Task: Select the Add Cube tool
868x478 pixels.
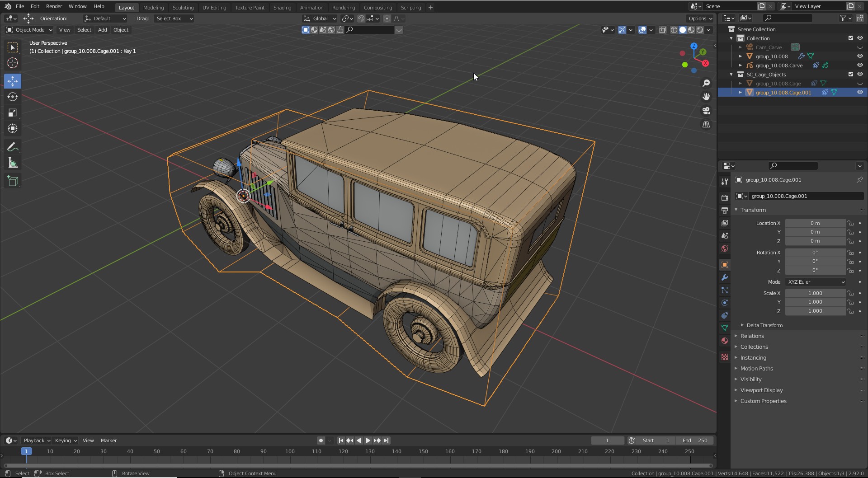Action: (13, 181)
